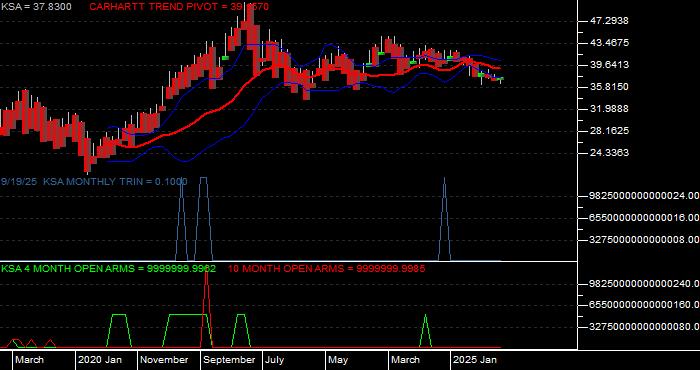The width and height of the screenshot is (700, 370).
Task: Click the green Open Arms peak above 2020 Jan
Action: pos(119,330)
